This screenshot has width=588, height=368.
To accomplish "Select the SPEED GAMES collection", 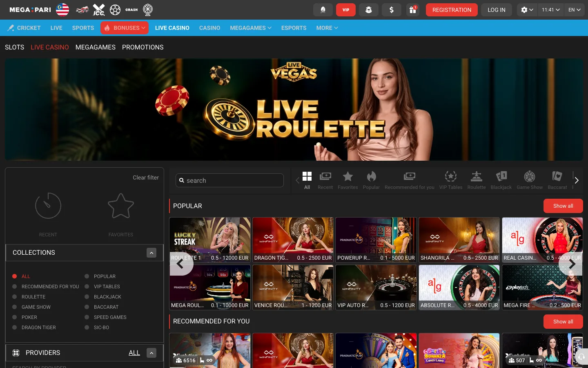I will click(x=105, y=317).
